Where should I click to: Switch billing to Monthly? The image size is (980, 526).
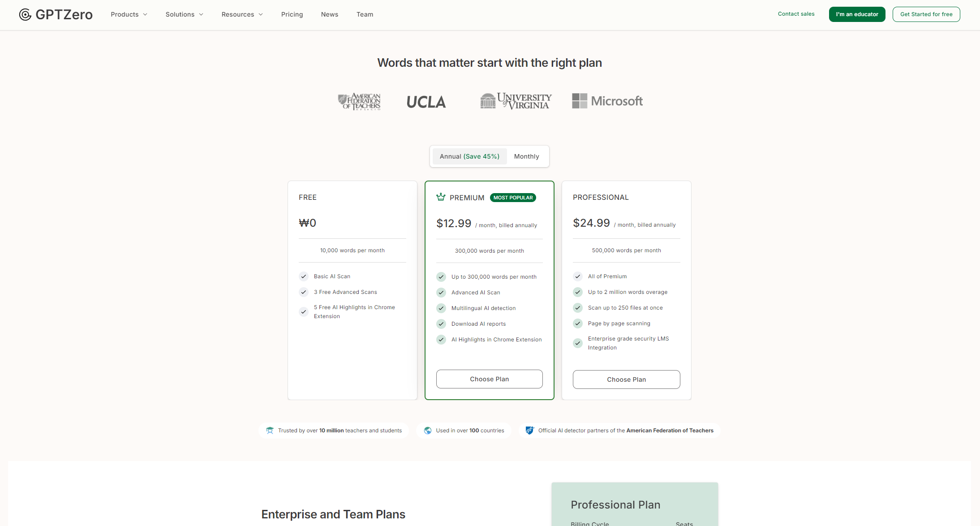click(x=527, y=156)
